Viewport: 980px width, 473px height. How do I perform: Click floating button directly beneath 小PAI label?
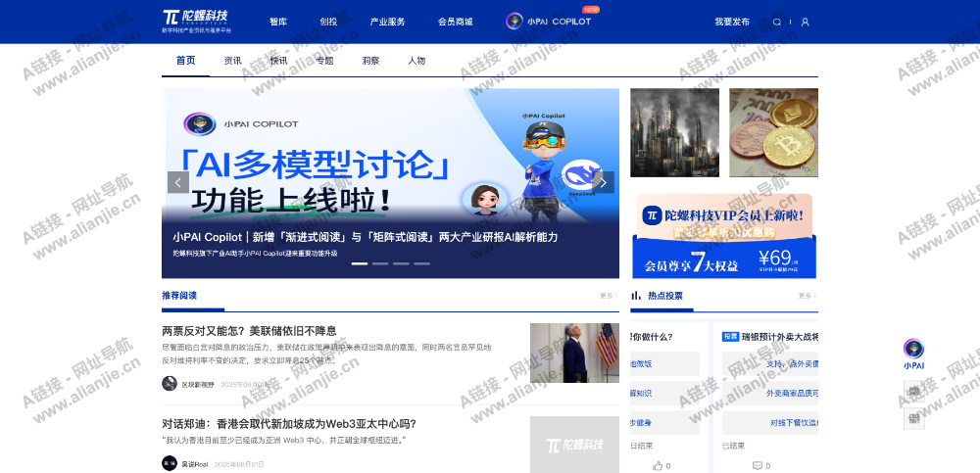tap(914, 392)
